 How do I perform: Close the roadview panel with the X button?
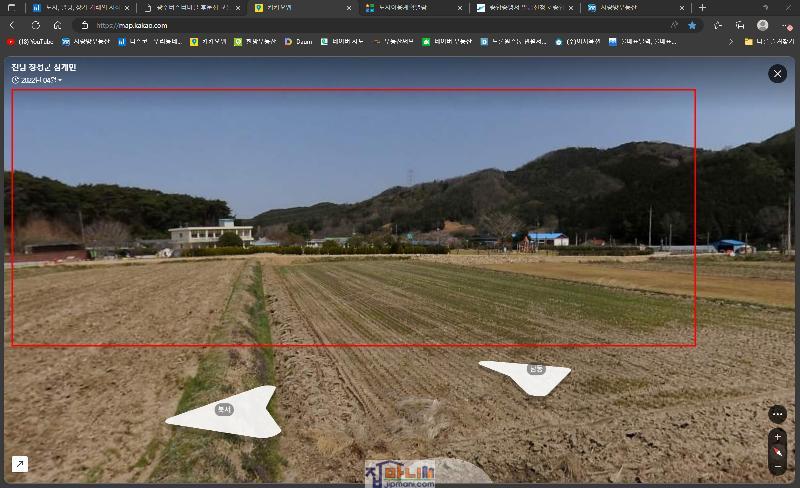coord(777,73)
